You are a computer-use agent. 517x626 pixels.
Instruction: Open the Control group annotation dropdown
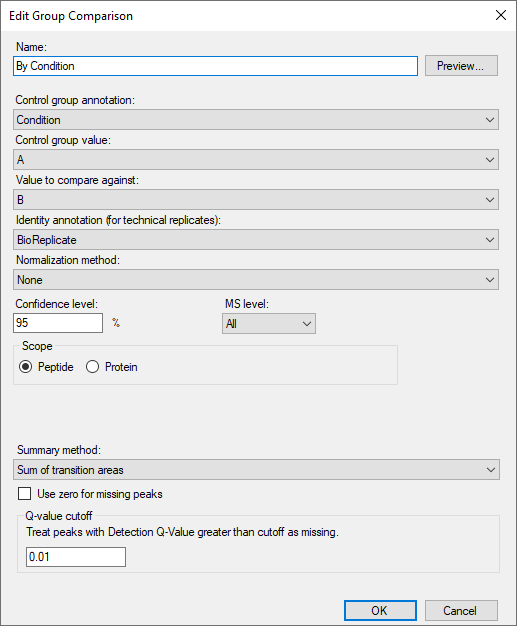tap(256, 120)
